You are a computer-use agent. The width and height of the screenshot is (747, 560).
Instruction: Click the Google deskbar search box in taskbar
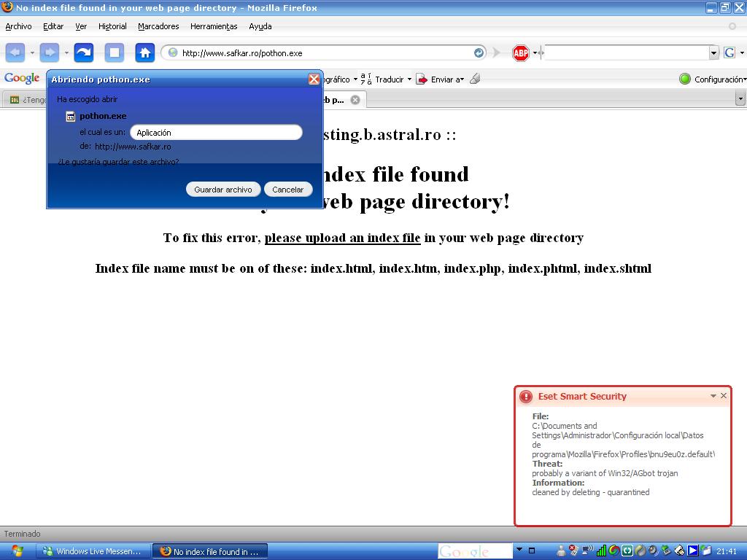(x=475, y=551)
